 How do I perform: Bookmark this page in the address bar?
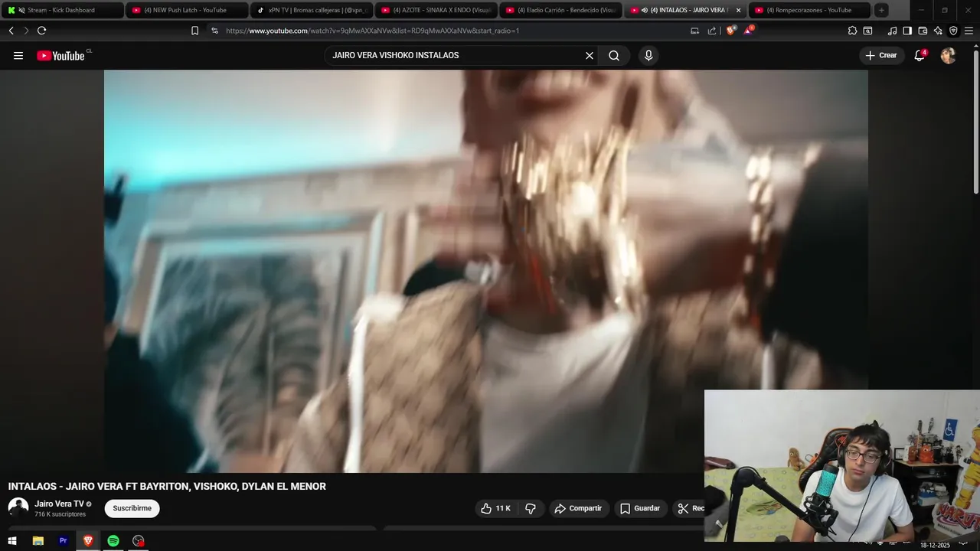pyautogui.click(x=194, y=31)
